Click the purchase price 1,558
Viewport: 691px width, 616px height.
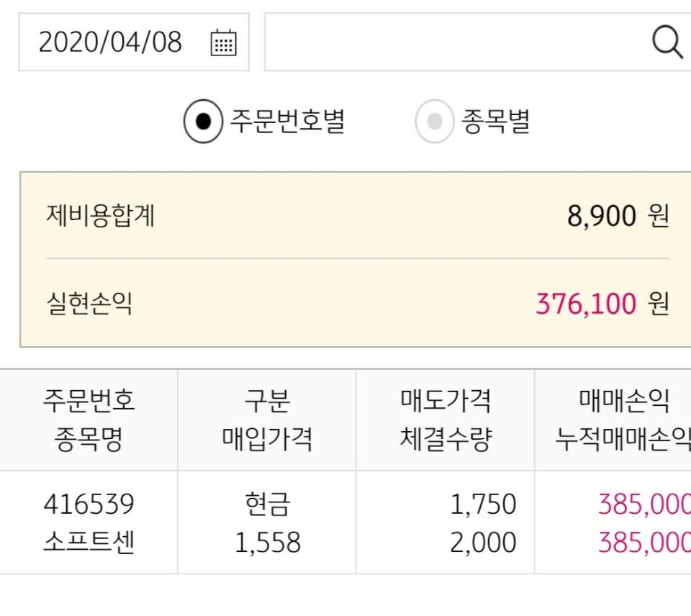[x=267, y=543]
